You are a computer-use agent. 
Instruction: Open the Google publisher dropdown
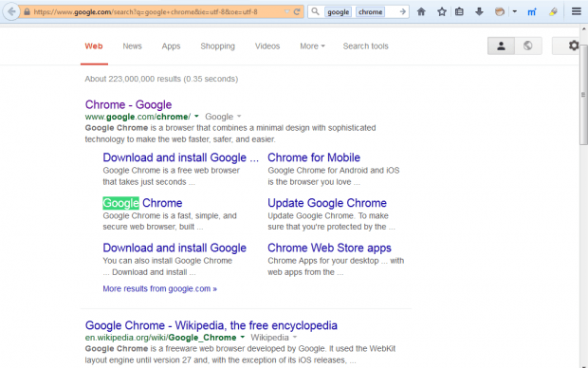pos(223,117)
